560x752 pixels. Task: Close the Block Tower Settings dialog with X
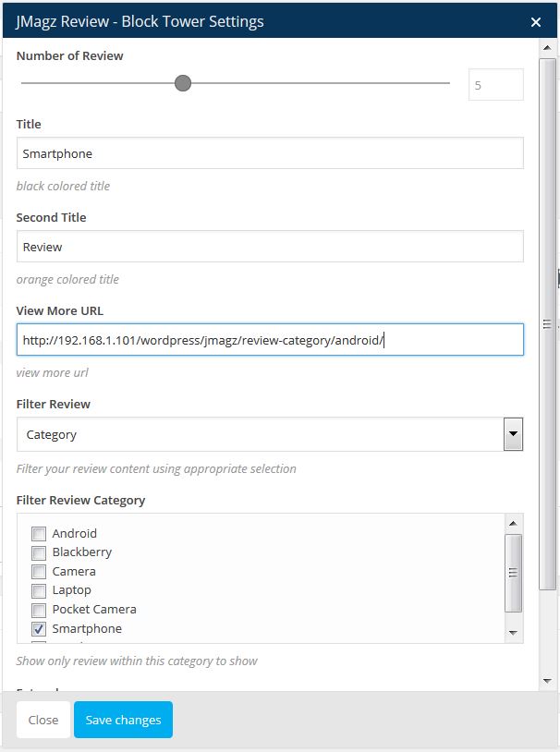[x=536, y=21]
